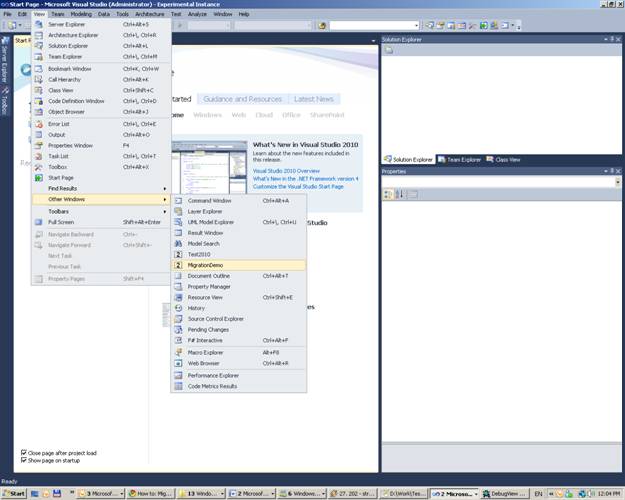Click the Class View icon in View menu
The height and width of the screenshot is (500, 625).
click(39, 90)
